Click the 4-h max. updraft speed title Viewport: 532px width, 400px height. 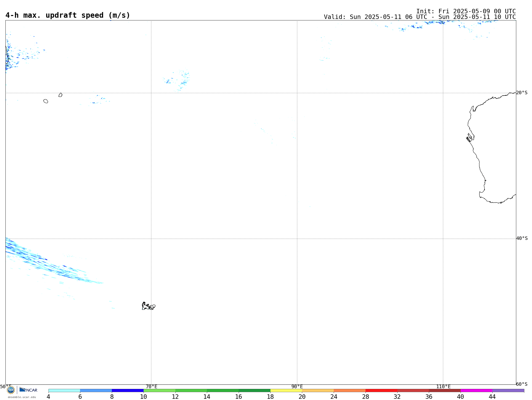68,15
